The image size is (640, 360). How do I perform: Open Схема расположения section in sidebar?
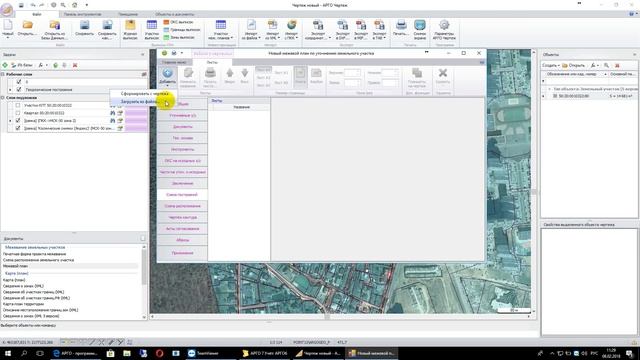point(182,206)
